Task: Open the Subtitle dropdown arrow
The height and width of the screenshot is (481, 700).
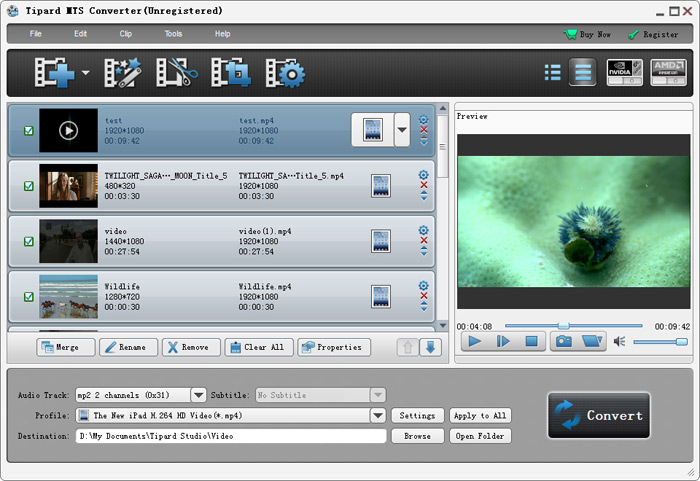Action: 378,395
